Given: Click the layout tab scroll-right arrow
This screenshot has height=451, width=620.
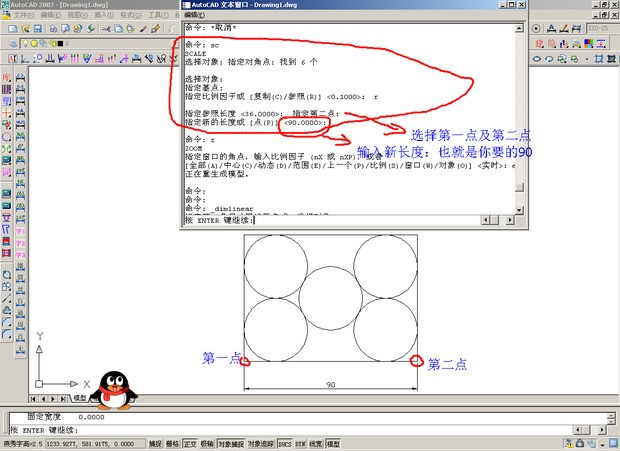Looking at the screenshot, I should click(x=61, y=397).
